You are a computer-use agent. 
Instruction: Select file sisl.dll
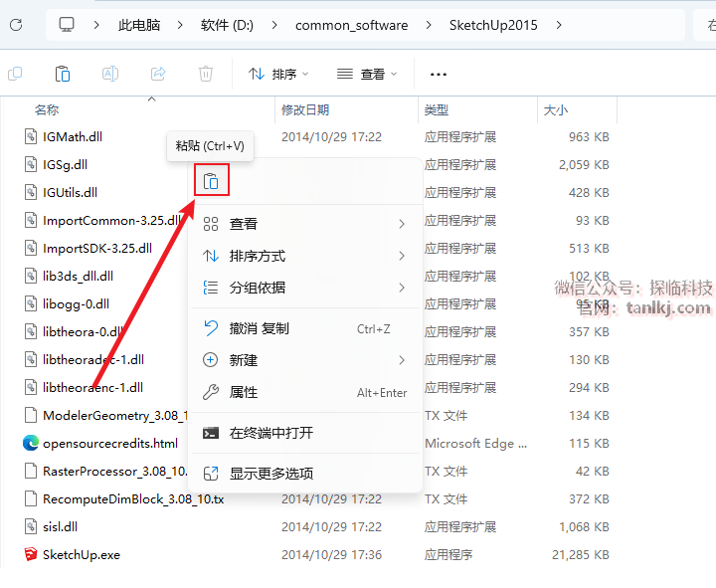[60, 526]
